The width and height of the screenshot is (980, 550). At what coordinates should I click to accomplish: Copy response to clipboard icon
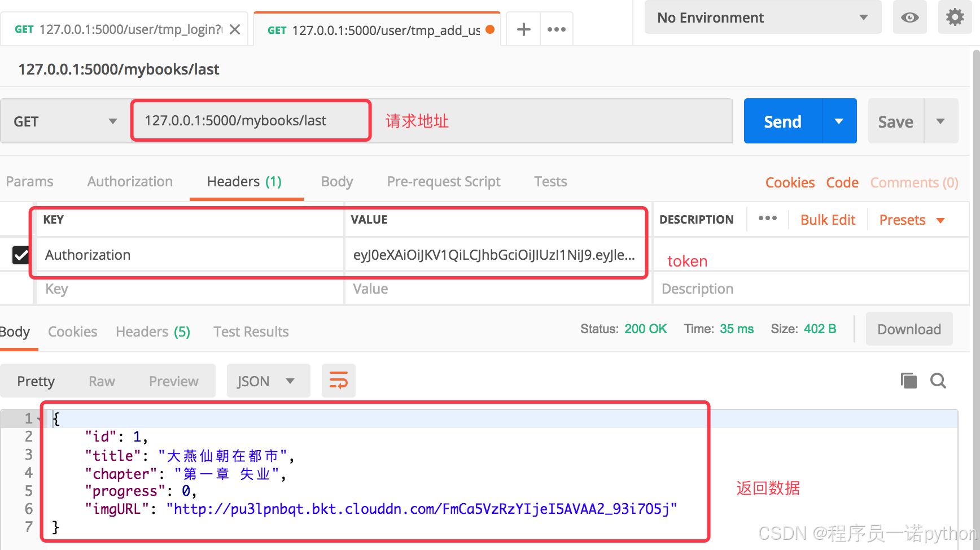(908, 381)
